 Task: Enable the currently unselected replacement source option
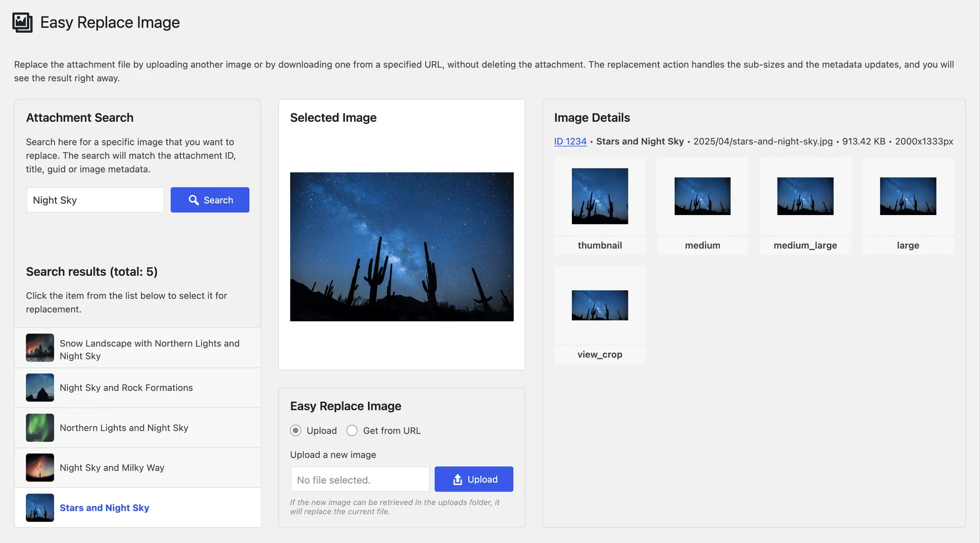pos(352,430)
